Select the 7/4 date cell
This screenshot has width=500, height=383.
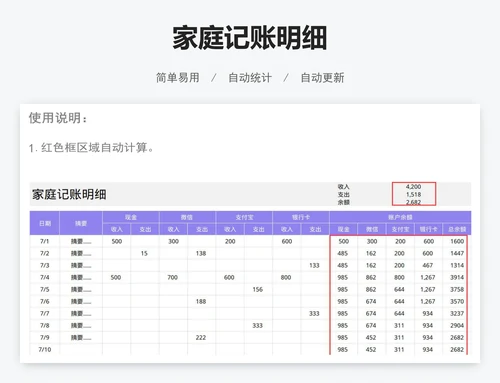click(44, 277)
